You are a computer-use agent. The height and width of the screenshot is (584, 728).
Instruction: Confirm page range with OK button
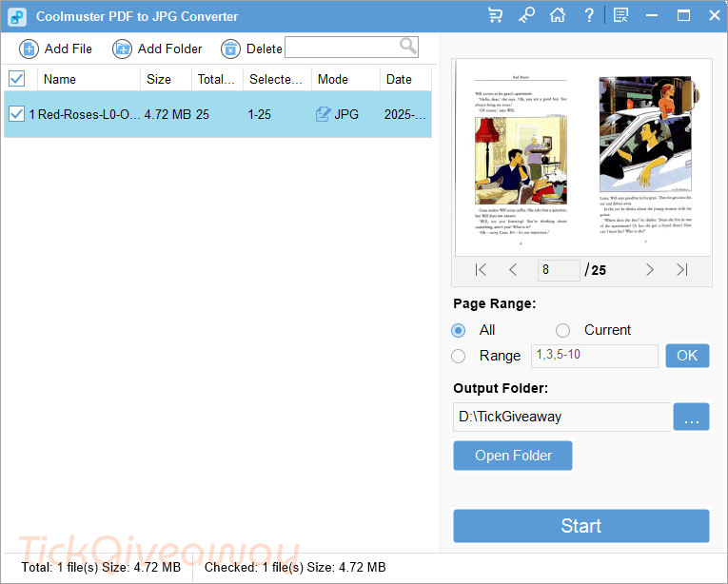(687, 356)
